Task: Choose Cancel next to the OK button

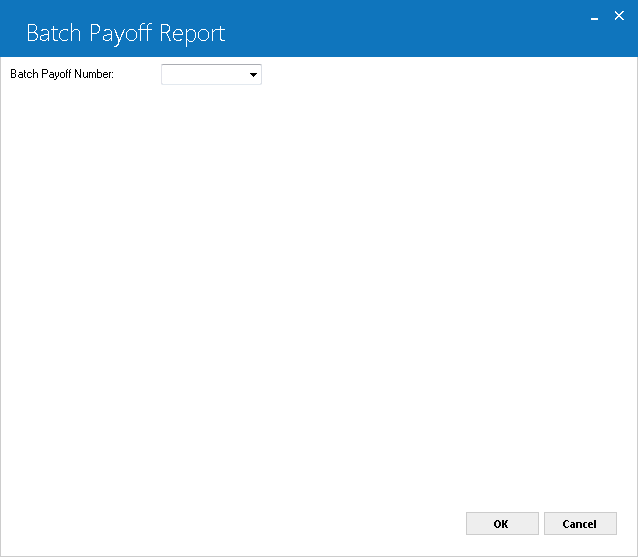Action: click(x=580, y=524)
